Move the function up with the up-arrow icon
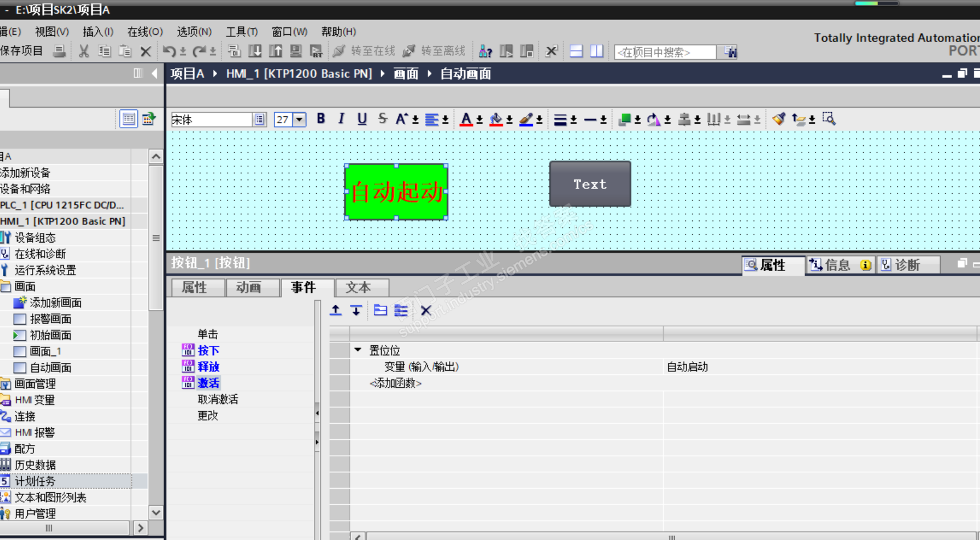 (x=336, y=310)
